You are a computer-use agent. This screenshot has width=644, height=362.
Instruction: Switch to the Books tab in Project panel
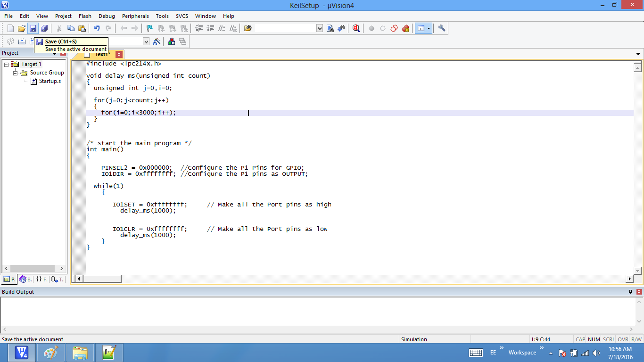(25, 280)
